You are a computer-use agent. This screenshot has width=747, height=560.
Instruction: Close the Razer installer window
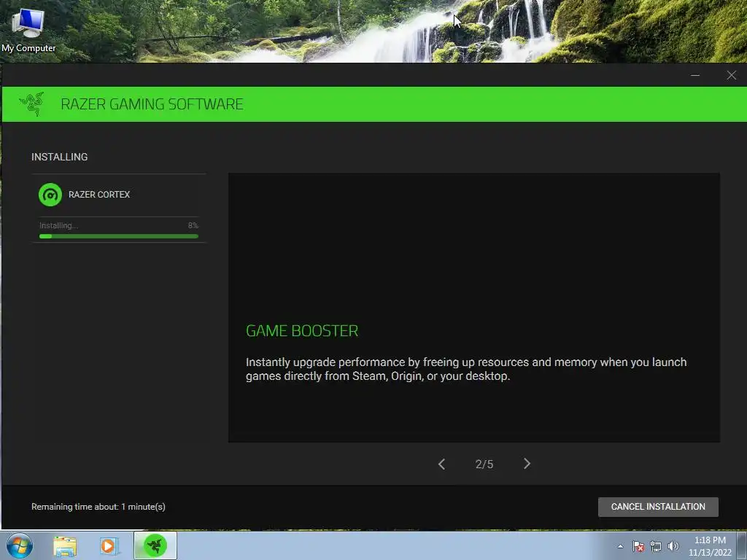731,75
